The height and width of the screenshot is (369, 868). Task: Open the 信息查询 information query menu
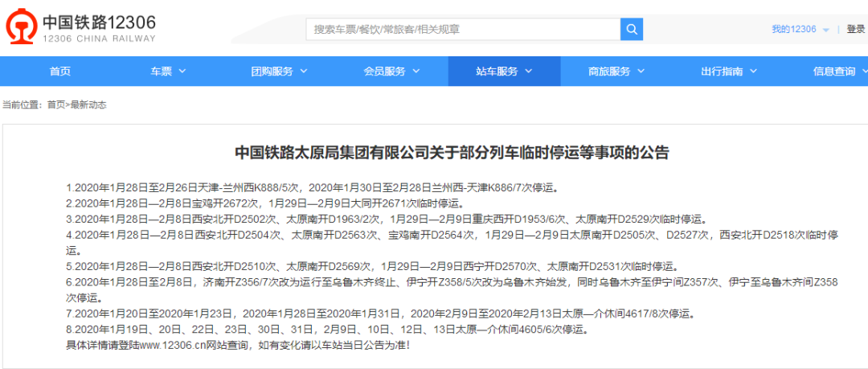tap(839, 72)
